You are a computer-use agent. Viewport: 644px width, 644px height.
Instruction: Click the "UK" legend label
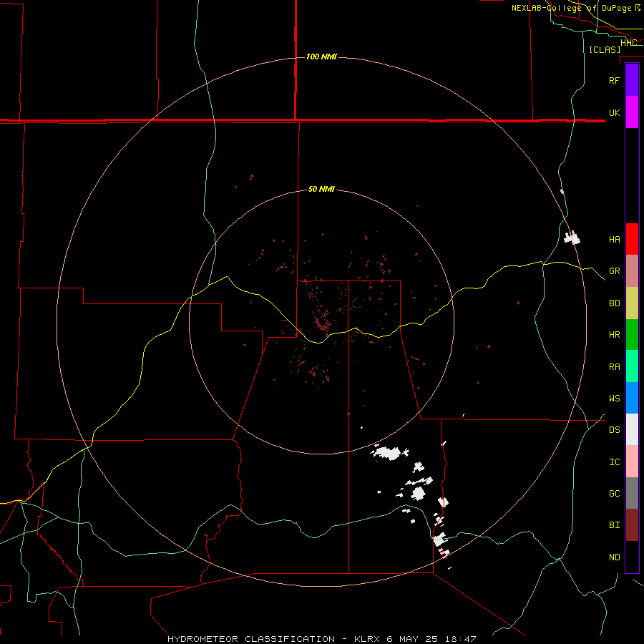point(614,112)
